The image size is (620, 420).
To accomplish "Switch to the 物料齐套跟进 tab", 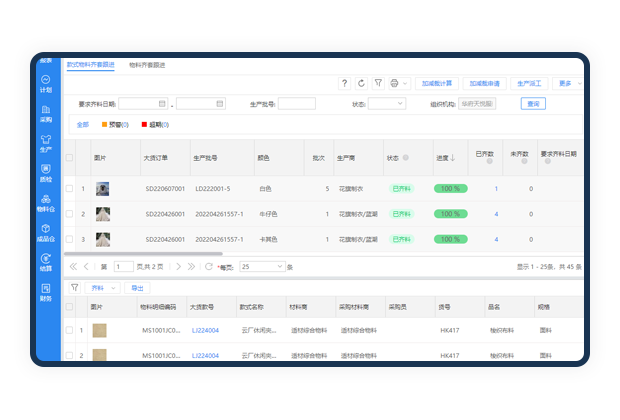I will click(x=148, y=64).
